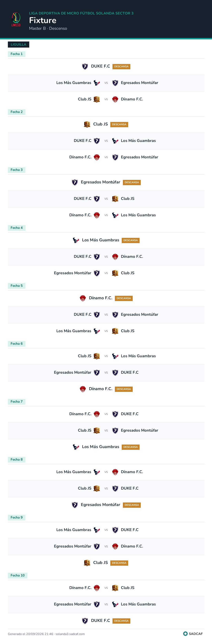Click Dínamo F.C. crest resting in Fecha 5

83,298
